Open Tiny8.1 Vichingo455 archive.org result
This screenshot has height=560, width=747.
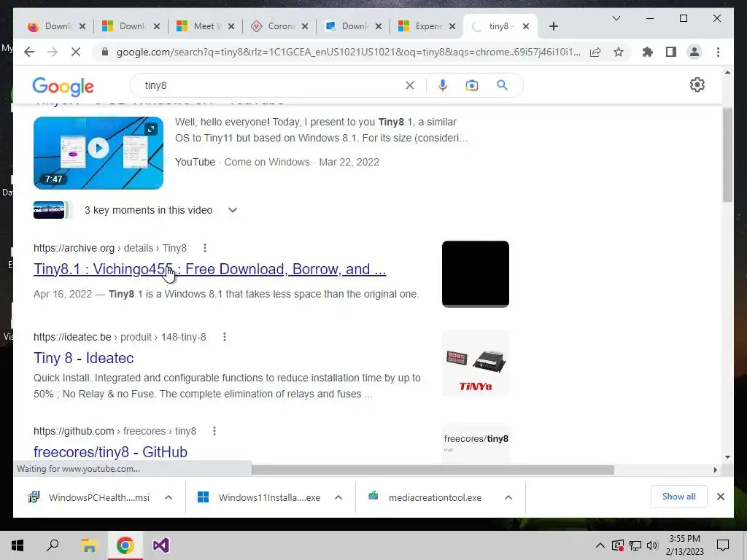point(209,269)
